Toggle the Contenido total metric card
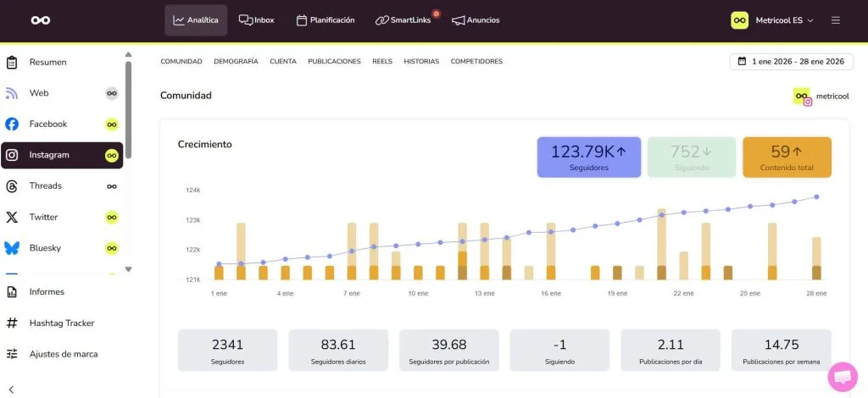Screen dimensions: 868x398 tap(787, 157)
